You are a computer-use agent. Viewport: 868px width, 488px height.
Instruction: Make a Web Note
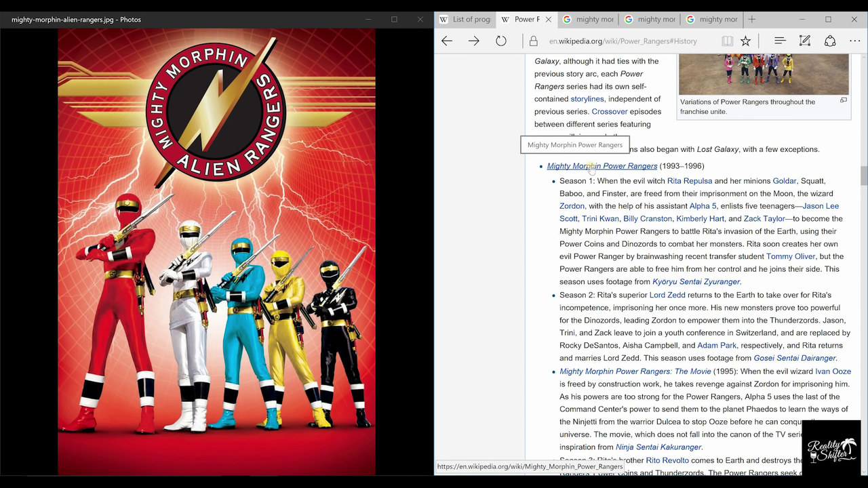coord(805,41)
